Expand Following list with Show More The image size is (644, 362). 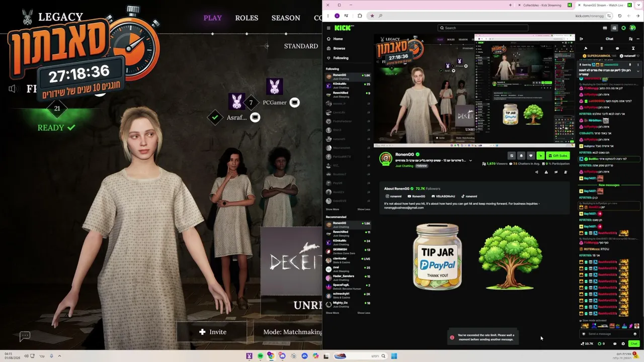(x=332, y=209)
